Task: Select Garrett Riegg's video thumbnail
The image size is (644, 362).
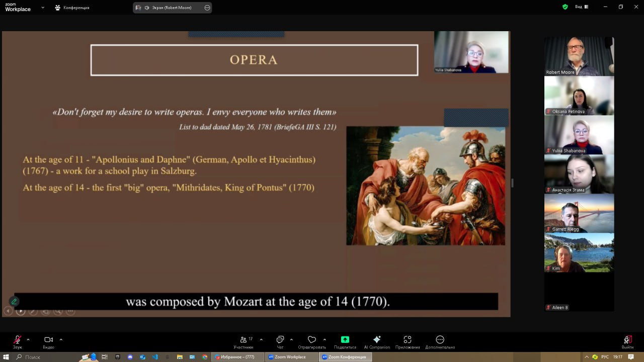Action: click(579, 213)
